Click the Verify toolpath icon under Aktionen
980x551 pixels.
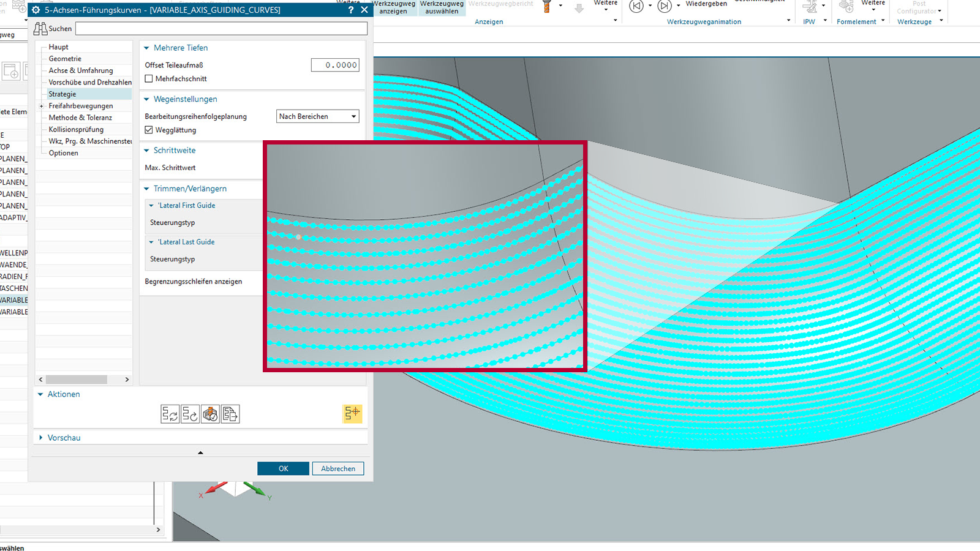point(210,414)
